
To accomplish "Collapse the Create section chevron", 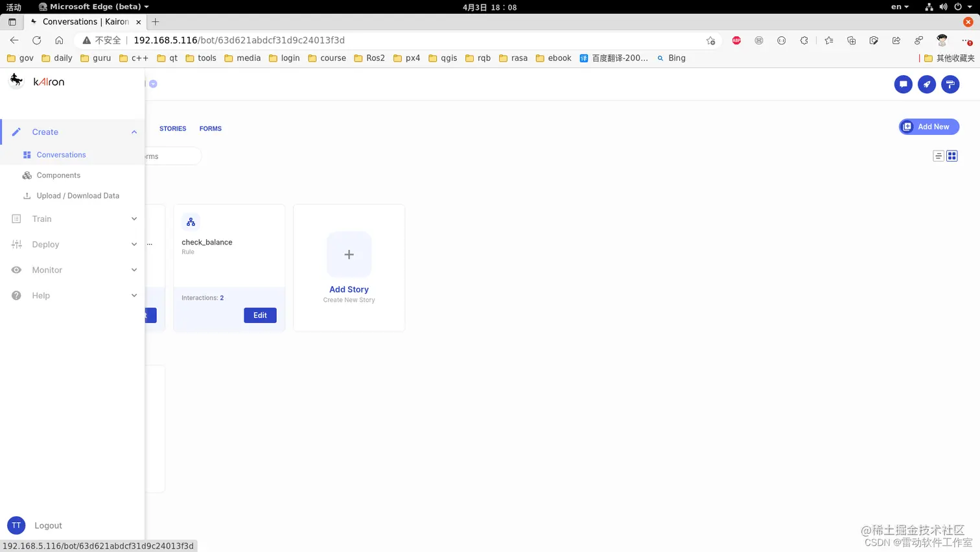I will (134, 132).
